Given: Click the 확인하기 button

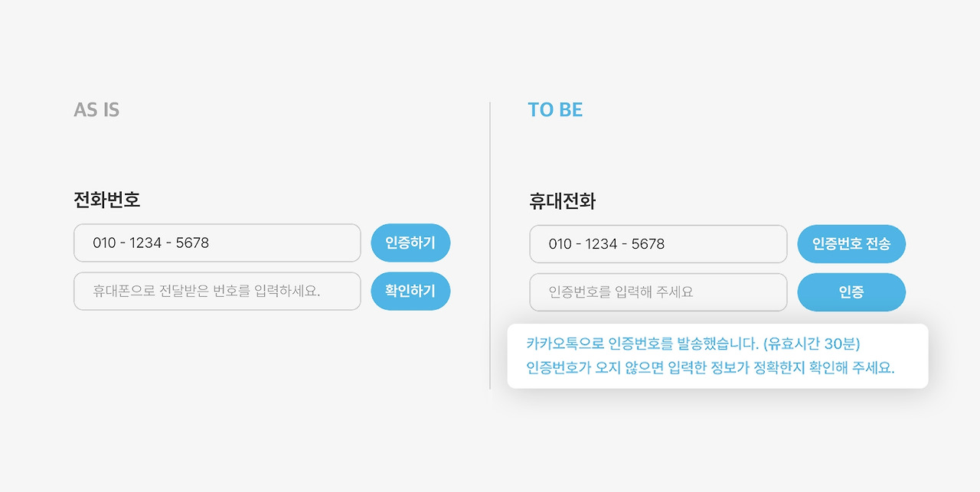Looking at the screenshot, I should pos(410,291).
